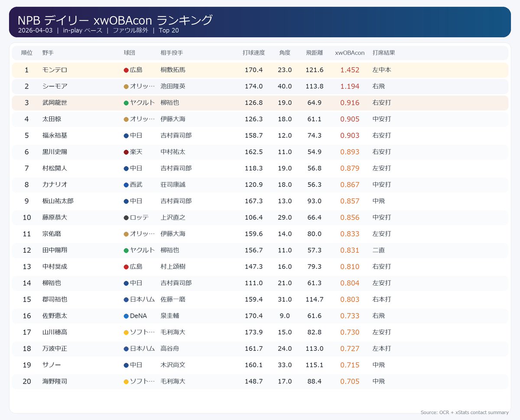Select player name 宗佑磨
This screenshot has width=520, height=420.
52,234
